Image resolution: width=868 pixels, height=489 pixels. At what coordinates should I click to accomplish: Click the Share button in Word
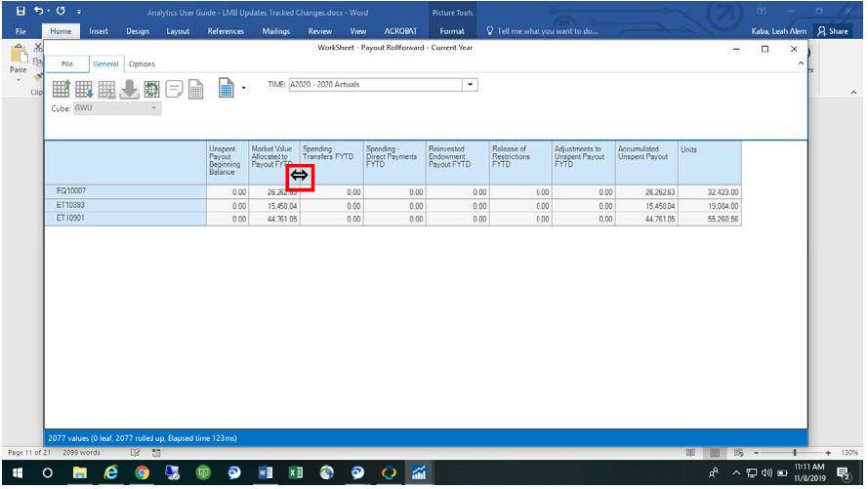(833, 31)
